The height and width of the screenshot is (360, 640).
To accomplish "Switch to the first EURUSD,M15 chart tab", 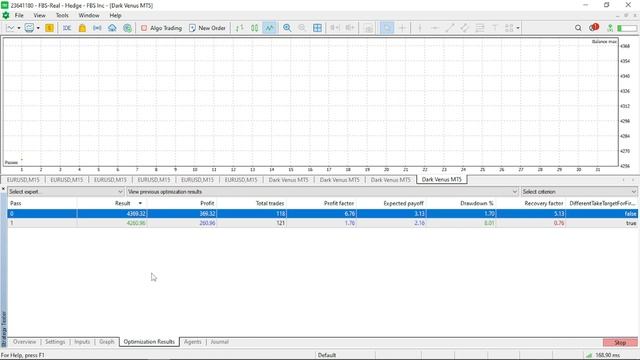I will [x=23, y=180].
